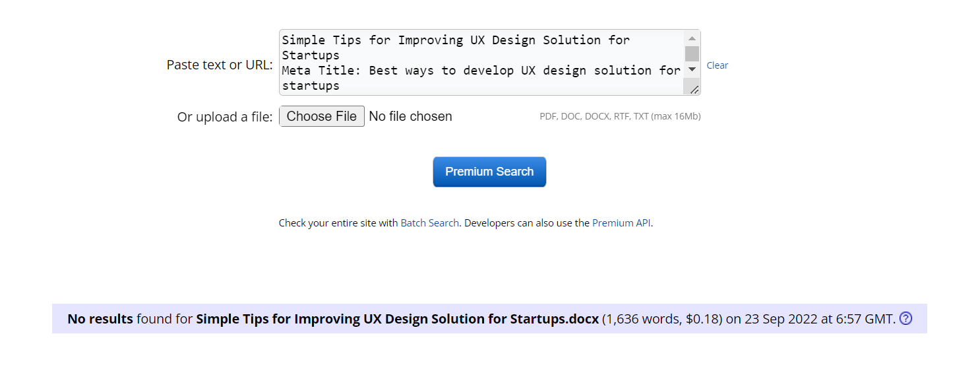The width and height of the screenshot is (980, 375).
Task: Click the 'Or upload a file:' label
Action: [224, 118]
